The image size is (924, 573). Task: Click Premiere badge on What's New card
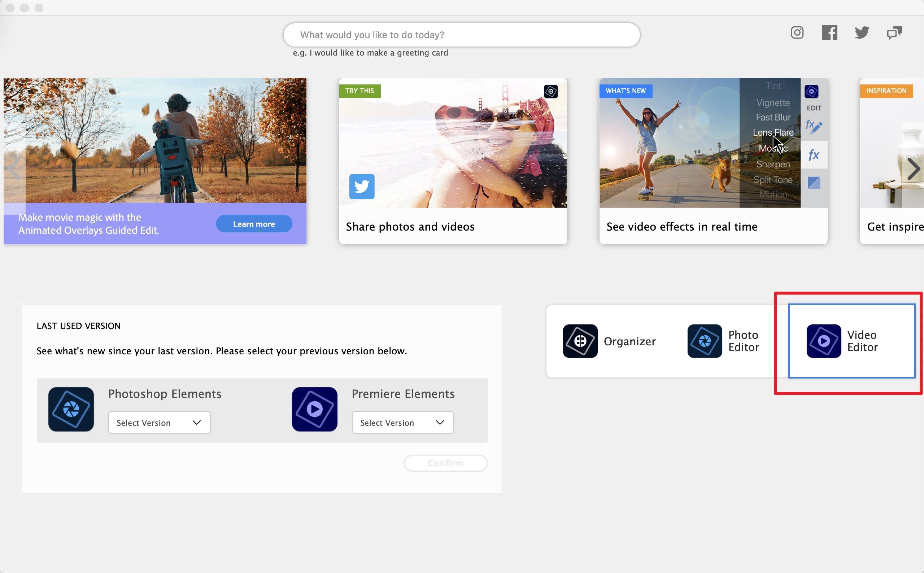[811, 91]
